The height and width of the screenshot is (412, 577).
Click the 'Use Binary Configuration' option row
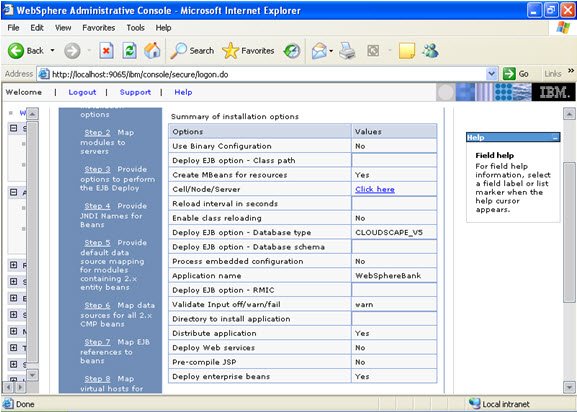pos(302,146)
